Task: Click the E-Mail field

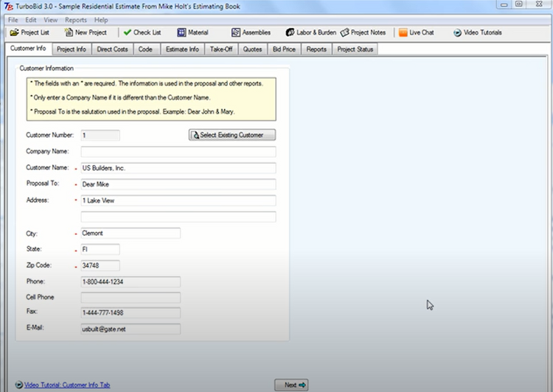Action: point(131,329)
